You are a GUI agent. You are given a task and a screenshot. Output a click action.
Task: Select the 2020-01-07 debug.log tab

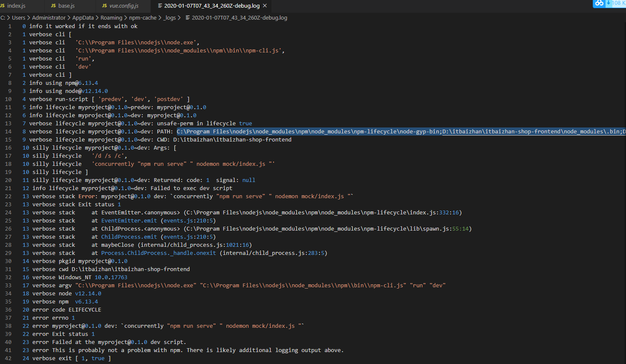coord(212,6)
